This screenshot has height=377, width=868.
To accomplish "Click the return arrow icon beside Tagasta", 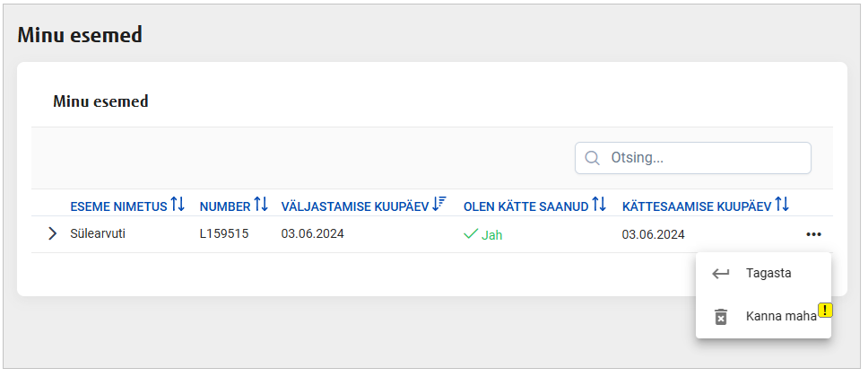I will [721, 274].
